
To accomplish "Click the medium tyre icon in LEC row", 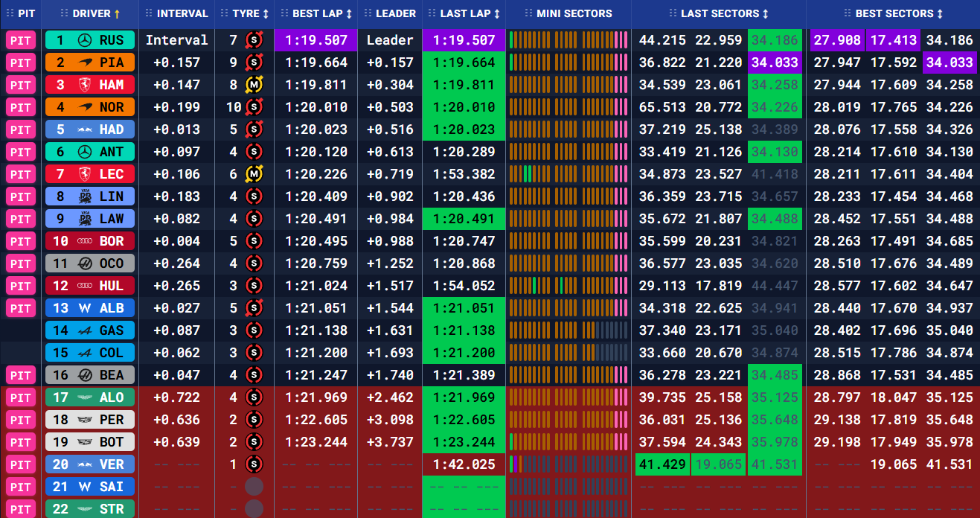I will [x=254, y=174].
